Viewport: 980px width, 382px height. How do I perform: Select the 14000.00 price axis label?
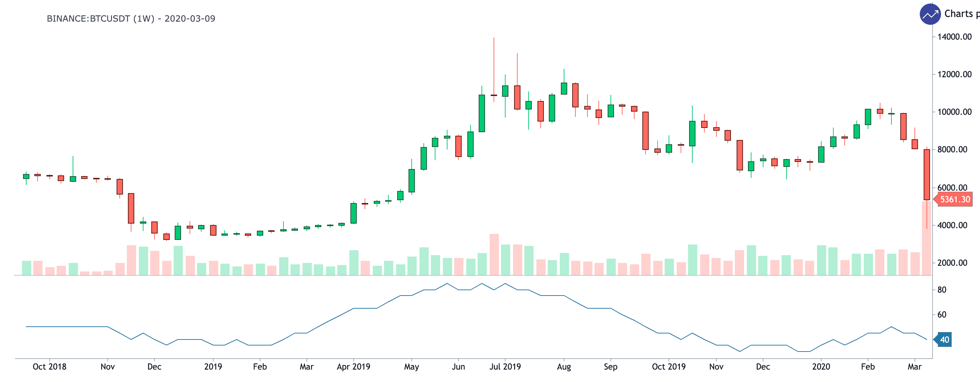954,37
